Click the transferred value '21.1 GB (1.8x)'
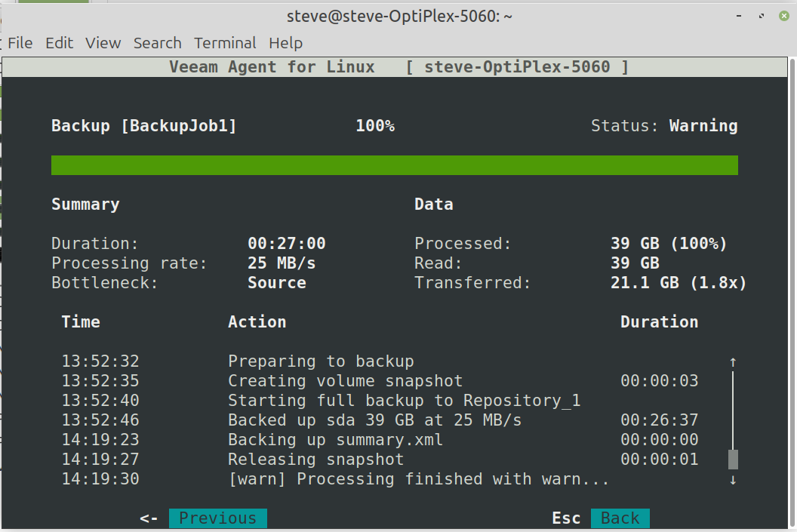Screen dimensions: 797x532 pyautogui.click(x=679, y=283)
